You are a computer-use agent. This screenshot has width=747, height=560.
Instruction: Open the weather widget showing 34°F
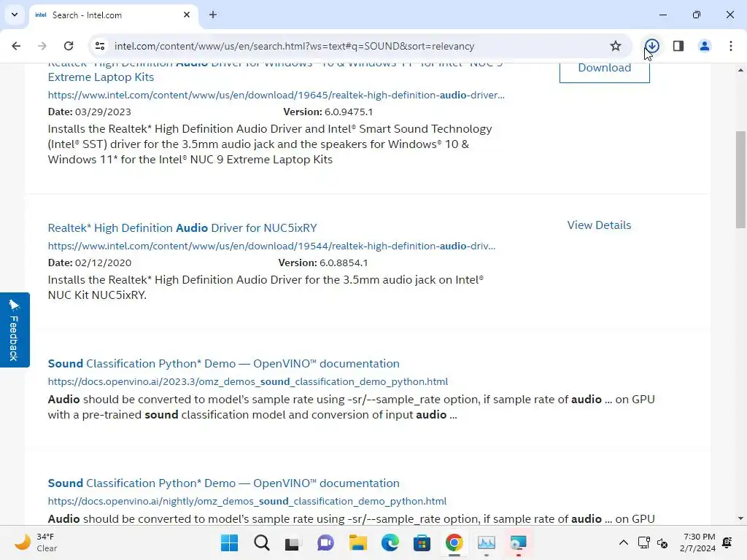click(x=36, y=542)
